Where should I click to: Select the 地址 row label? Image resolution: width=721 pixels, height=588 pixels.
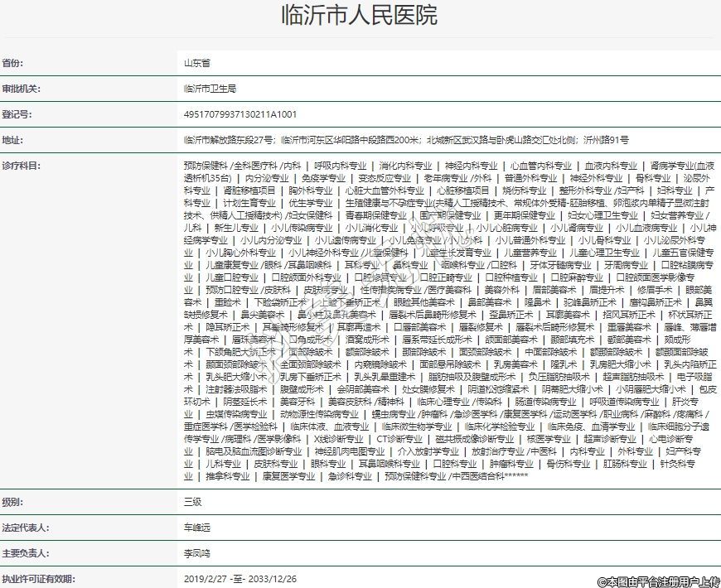click(13, 139)
